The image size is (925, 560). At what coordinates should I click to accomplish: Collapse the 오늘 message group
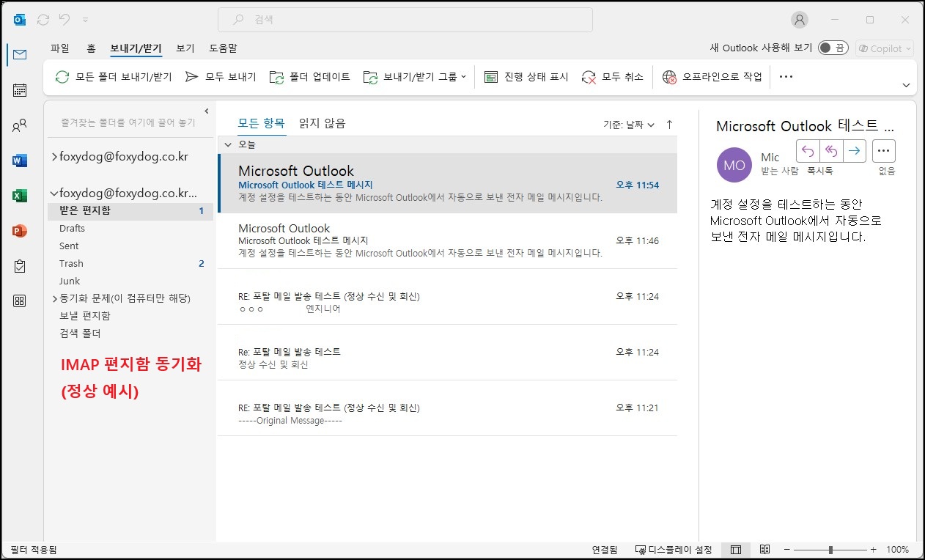228,144
